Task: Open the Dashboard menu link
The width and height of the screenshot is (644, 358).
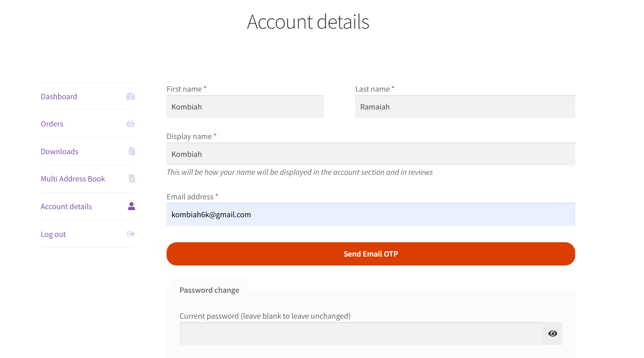Action: tap(59, 97)
